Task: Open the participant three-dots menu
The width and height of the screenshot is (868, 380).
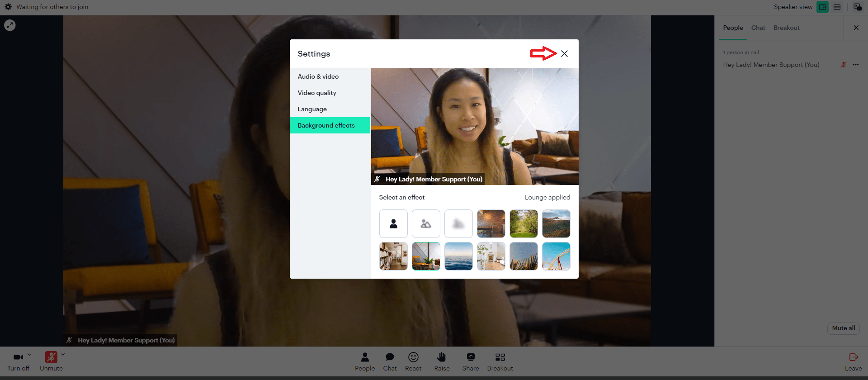Action: click(x=856, y=65)
